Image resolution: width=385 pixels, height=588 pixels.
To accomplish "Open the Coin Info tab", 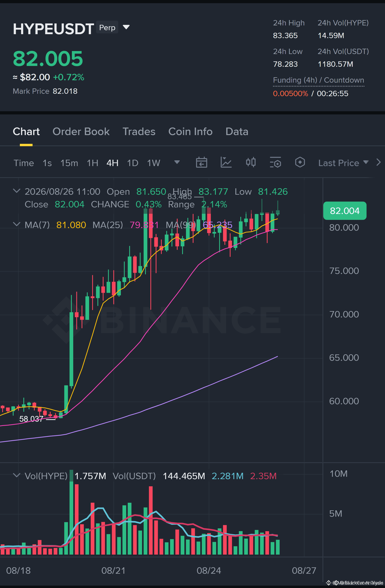I will coord(190,132).
